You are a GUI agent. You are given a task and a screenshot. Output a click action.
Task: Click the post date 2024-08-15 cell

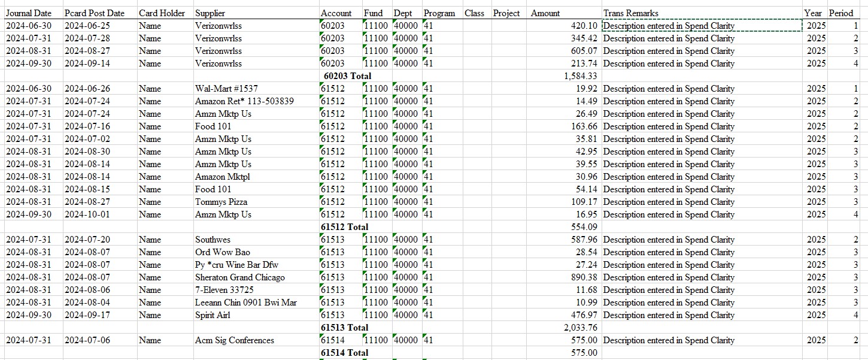pyautogui.click(x=100, y=189)
